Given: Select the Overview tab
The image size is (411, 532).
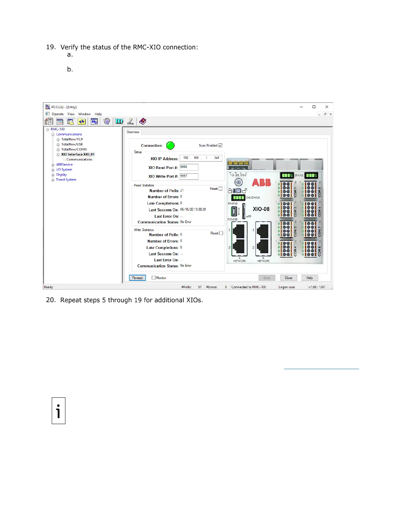Looking at the screenshot, I should (133, 132).
